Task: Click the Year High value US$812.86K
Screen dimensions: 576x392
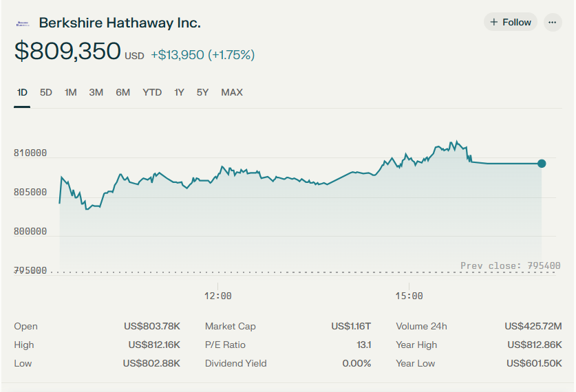Action: click(535, 345)
